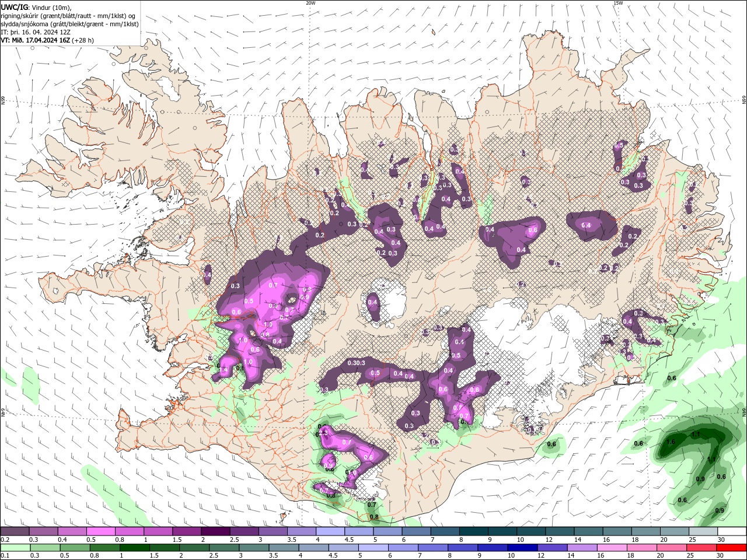Click the '1.6' rain value offshore southeast
The height and width of the screenshot is (560, 747).
point(671,442)
